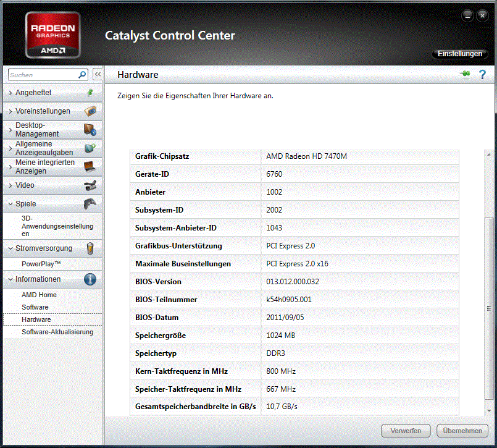Click the blue Informationen info icon

(90, 279)
